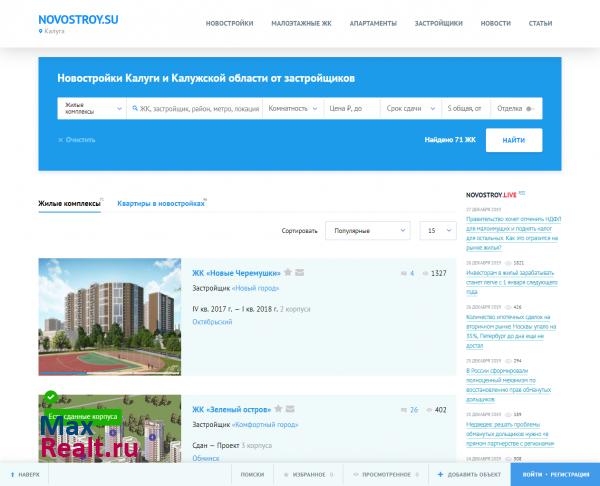Open the ЖК «Новые Черемушки» thumbnail image
The width and height of the screenshot is (600, 486).
(x=110, y=317)
